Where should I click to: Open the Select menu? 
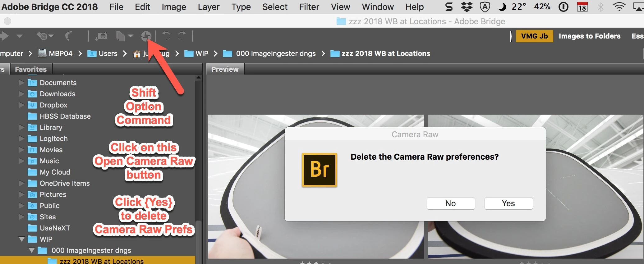coord(275,7)
